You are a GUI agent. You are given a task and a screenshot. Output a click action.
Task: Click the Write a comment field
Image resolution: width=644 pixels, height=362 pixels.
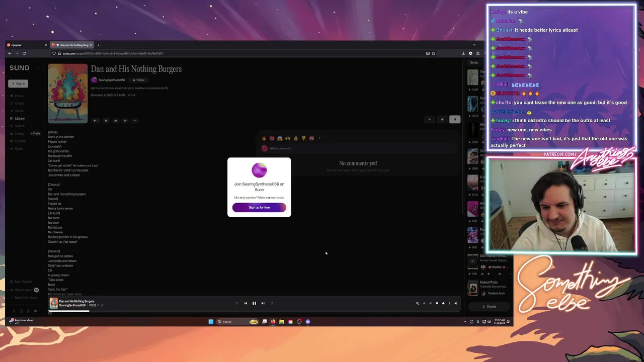360,148
